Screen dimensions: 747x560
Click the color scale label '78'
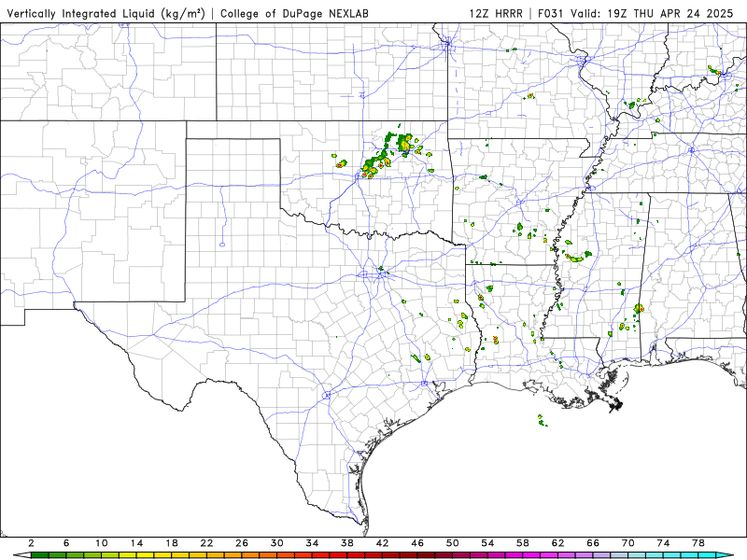pyautogui.click(x=698, y=543)
